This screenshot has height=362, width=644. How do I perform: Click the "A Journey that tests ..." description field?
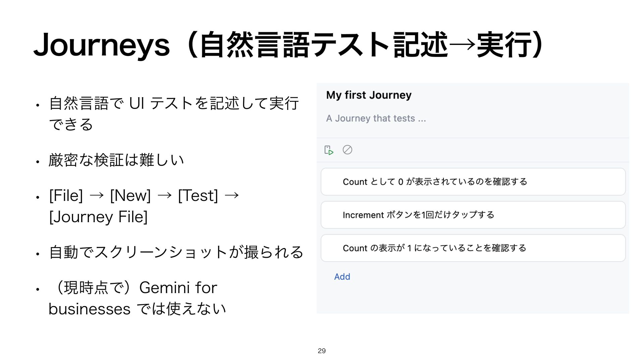click(x=376, y=118)
